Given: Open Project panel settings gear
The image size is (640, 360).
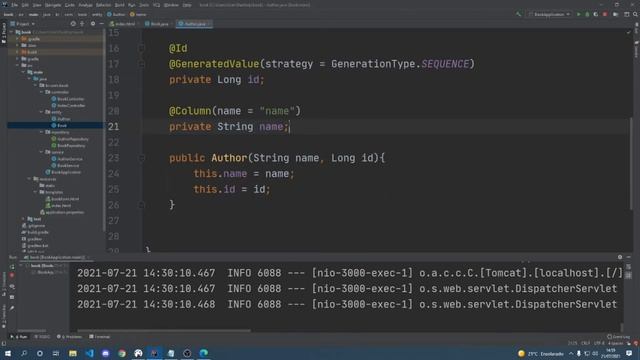Looking at the screenshot, I should (93, 24).
